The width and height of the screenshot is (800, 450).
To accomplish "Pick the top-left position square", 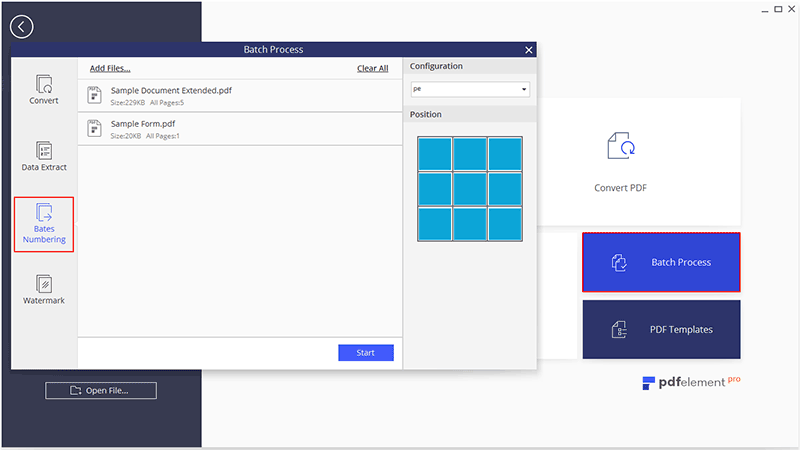I will [435, 154].
